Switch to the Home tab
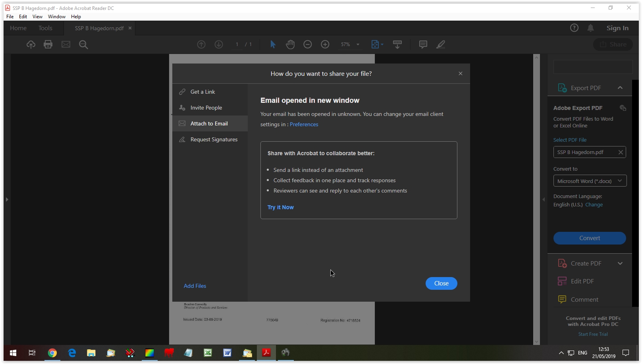This screenshot has height=364, width=642. 18,28
